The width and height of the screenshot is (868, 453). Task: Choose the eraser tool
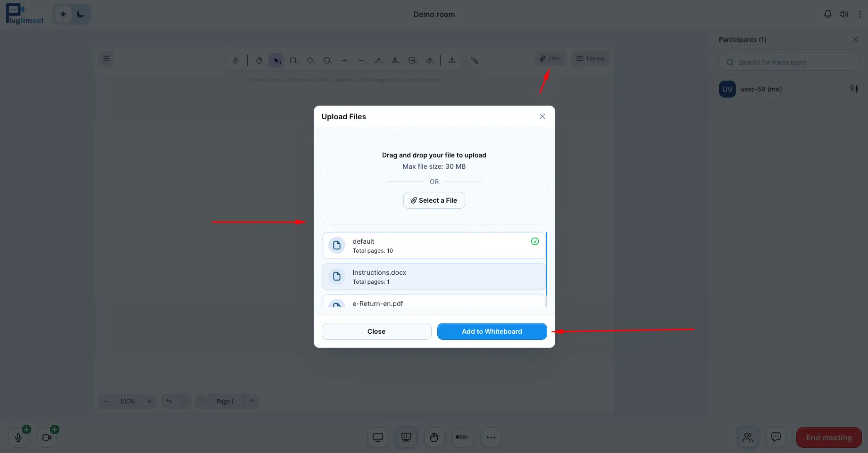[x=429, y=60]
